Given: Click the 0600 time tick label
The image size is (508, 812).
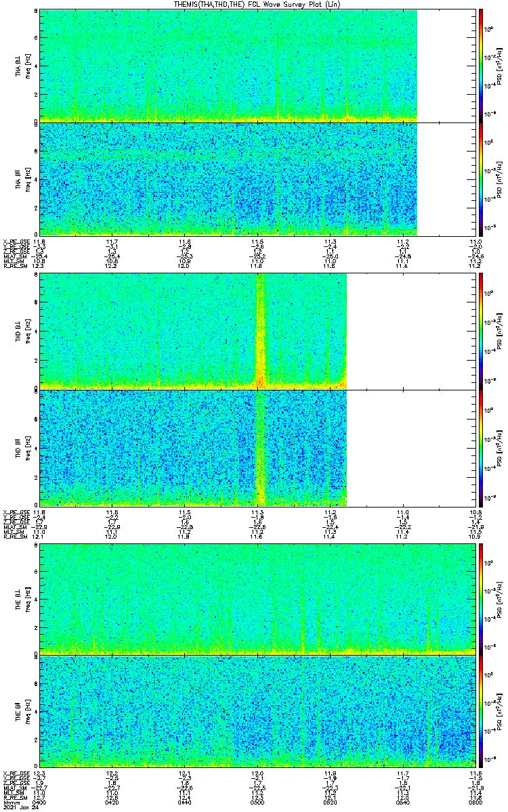Looking at the screenshot, I should pyautogui.click(x=475, y=802).
